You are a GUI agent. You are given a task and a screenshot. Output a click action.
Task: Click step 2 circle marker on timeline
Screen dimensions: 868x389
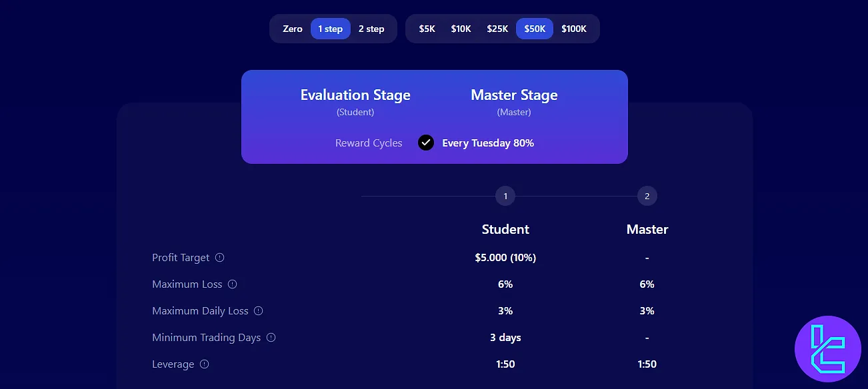click(647, 196)
